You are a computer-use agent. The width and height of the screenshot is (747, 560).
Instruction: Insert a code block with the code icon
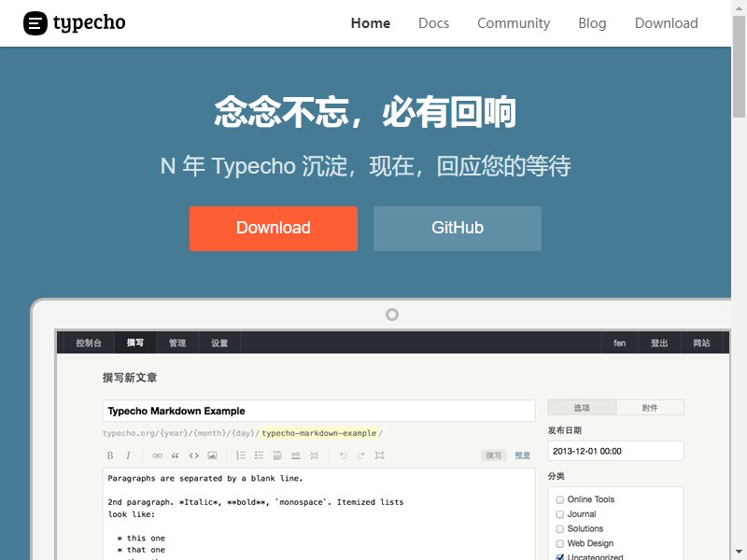[x=194, y=455]
